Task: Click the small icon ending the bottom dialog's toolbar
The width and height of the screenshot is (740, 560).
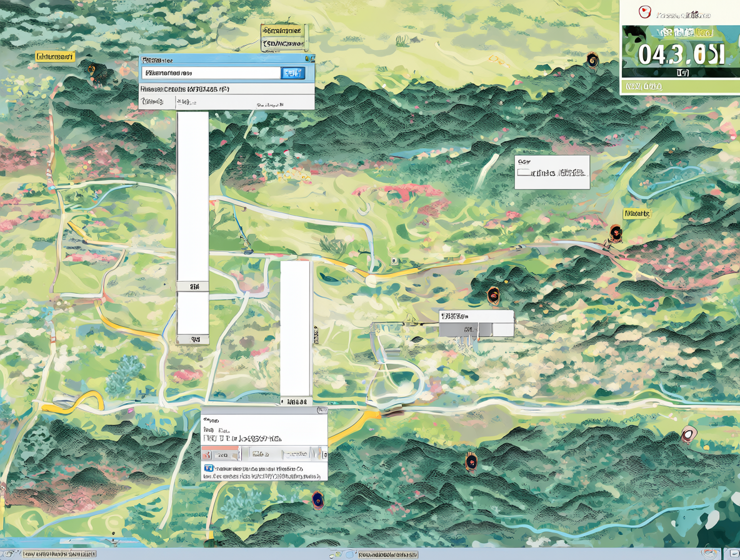Action: coord(324,454)
